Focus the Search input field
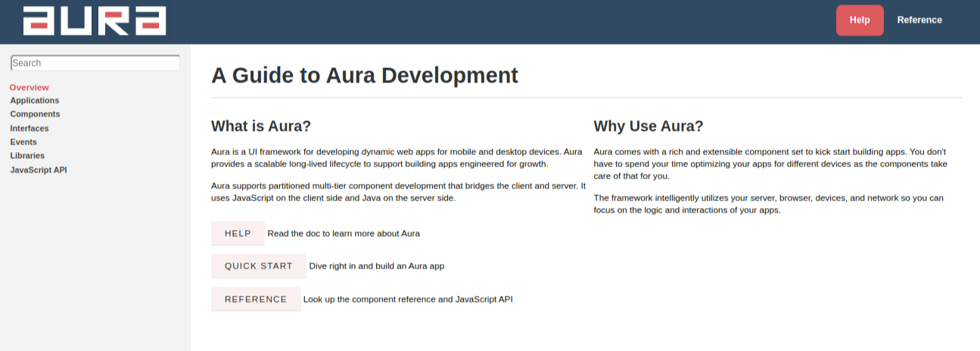The width and height of the screenshot is (980, 351). (x=95, y=63)
